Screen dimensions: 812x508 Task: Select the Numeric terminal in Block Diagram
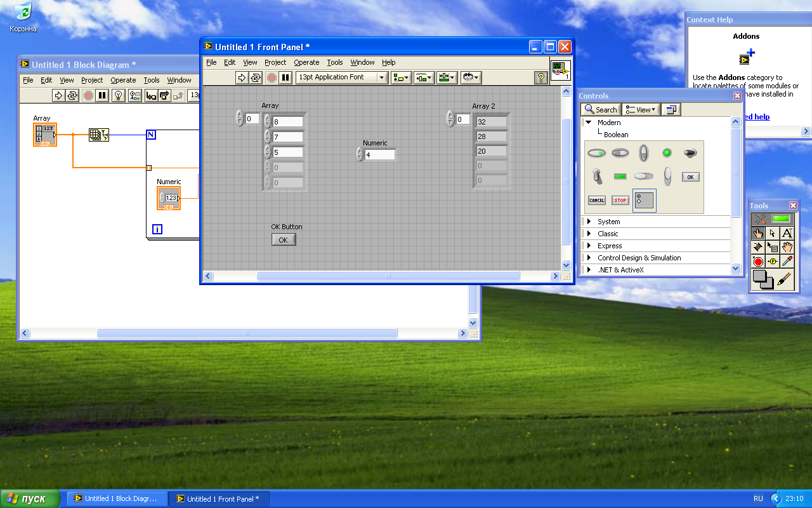169,198
